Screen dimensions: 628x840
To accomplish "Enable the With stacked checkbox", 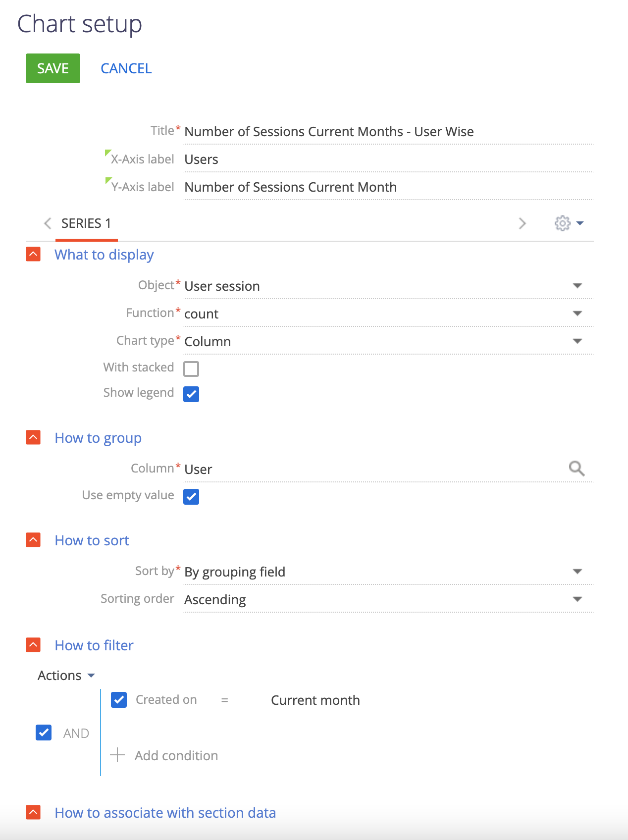I will pyautogui.click(x=191, y=368).
